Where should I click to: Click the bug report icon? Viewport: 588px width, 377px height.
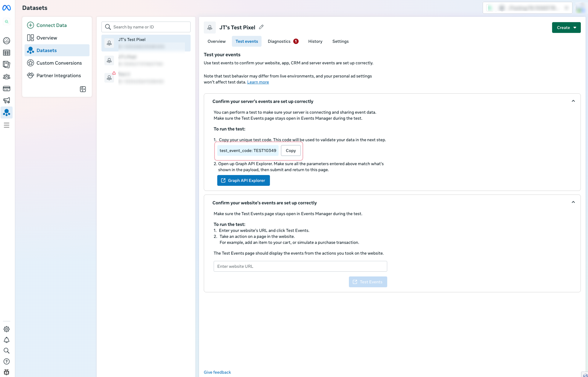click(7, 372)
